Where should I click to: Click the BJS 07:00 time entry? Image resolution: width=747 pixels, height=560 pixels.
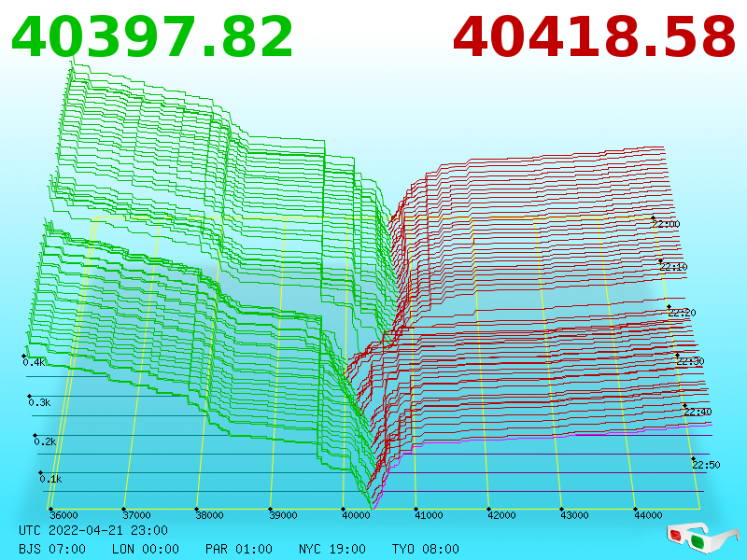(x=52, y=549)
